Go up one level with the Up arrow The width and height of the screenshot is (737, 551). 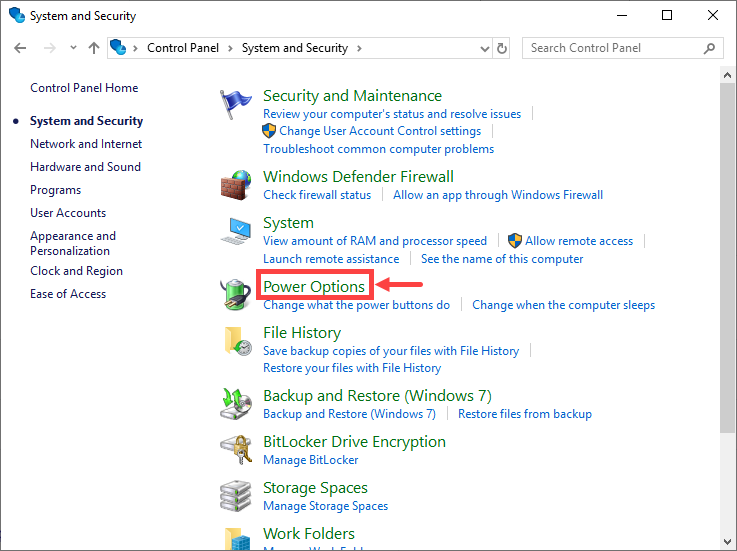click(94, 48)
